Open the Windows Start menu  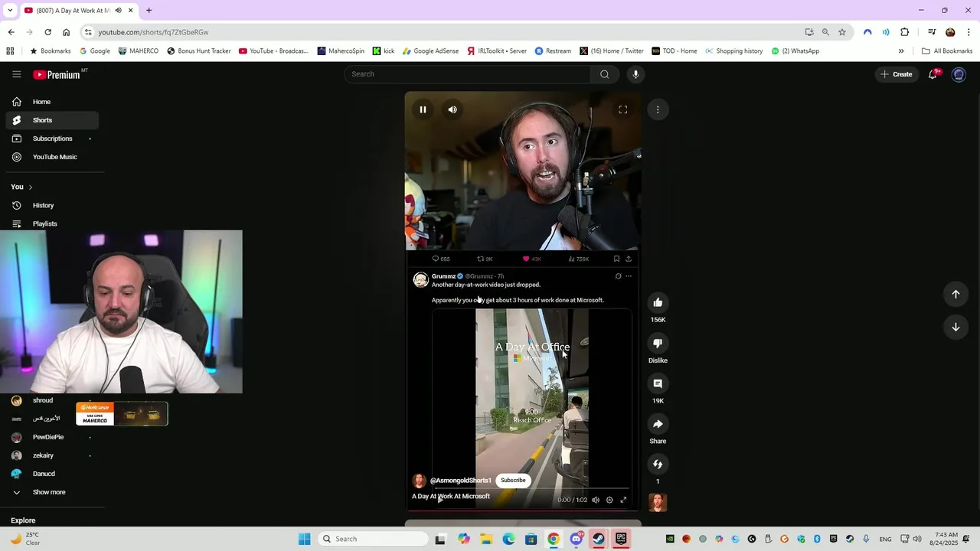point(304,539)
